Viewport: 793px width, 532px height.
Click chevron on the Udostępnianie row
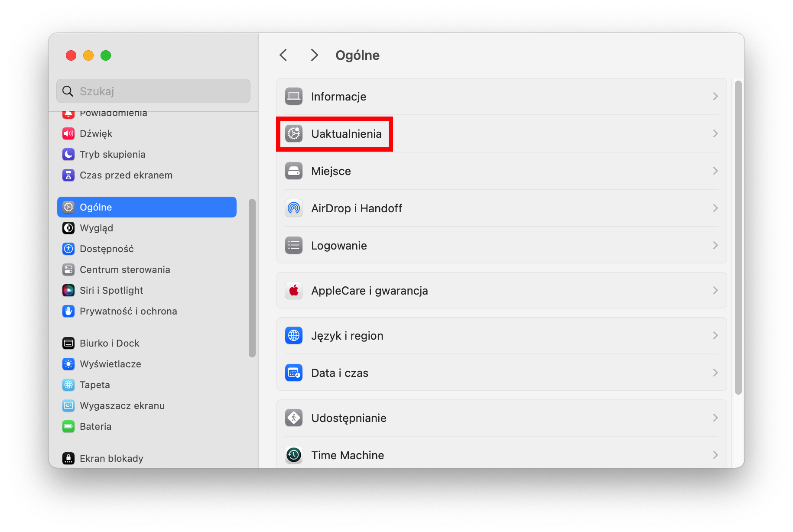[x=715, y=418]
